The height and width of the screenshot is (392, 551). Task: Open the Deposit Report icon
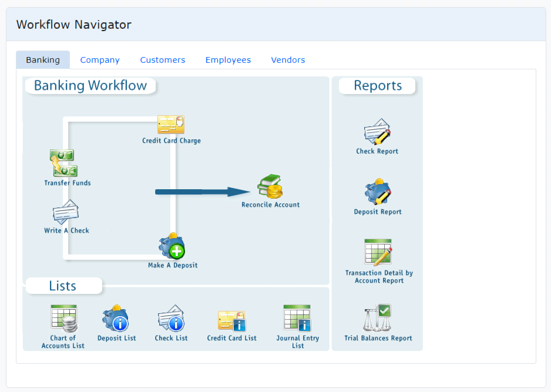pyautogui.click(x=377, y=192)
